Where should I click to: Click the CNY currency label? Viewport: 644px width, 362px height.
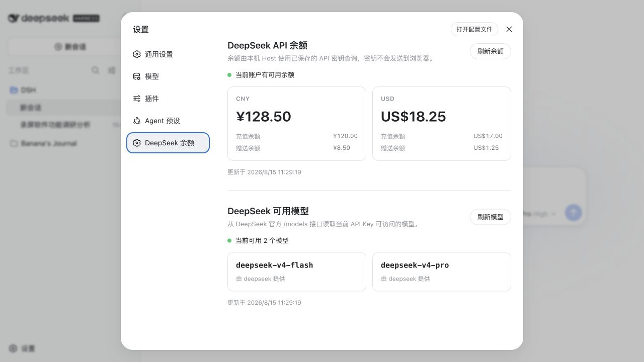pyautogui.click(x=243, y=99)
